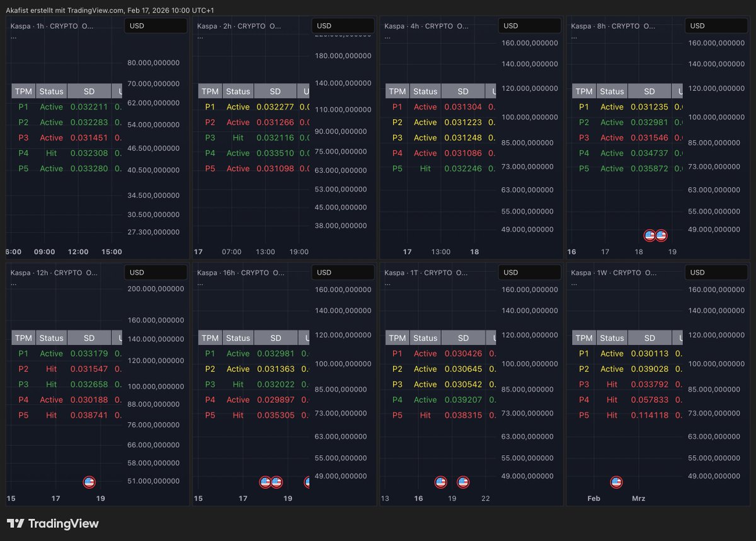756x541 pixels.
Task: Click the SD value 0.033179
Action: pyautogui.click(x=89, y=354)
